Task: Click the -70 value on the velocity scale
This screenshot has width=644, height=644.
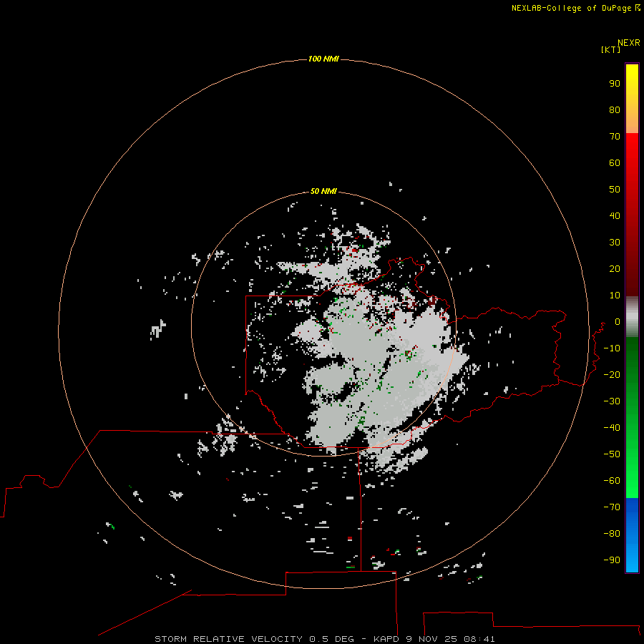Action: click(x=612, y=507)
